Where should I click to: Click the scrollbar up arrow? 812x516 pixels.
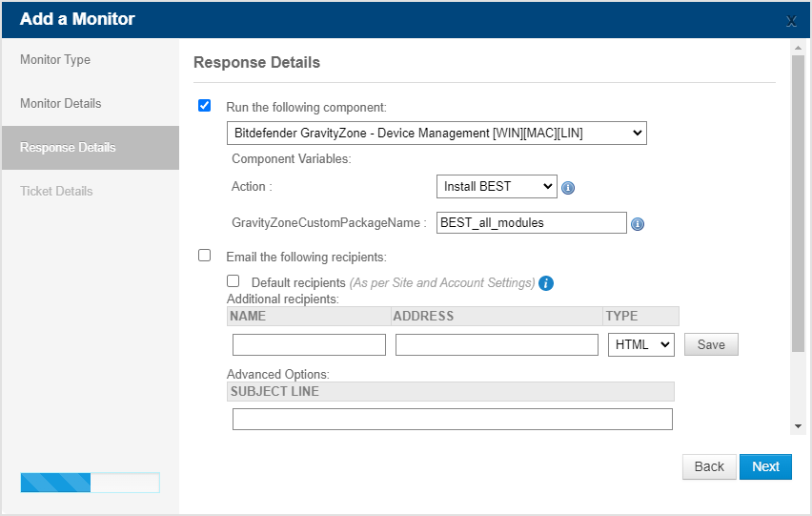point(798,48)
